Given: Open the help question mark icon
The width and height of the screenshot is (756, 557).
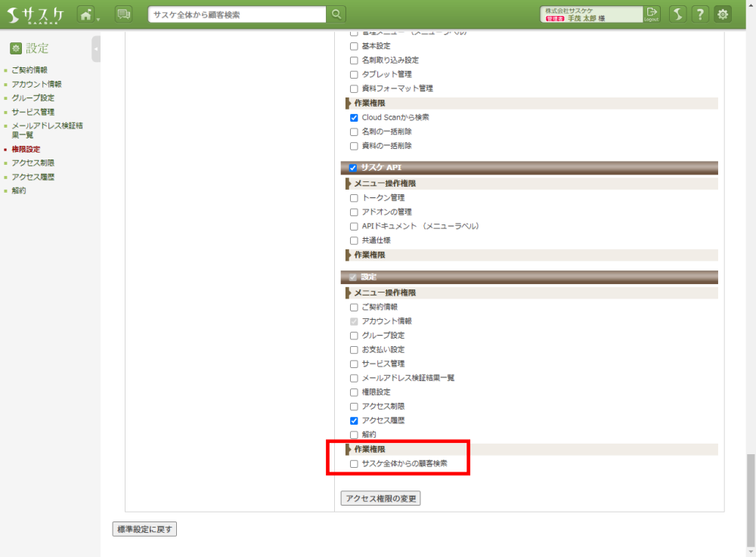Looking at the screenshot, I should pyautogui.click(x=700, y=14).
